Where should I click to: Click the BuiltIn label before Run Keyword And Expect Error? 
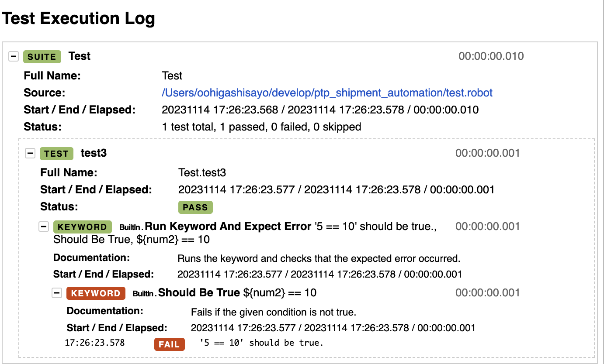point(130,227)
